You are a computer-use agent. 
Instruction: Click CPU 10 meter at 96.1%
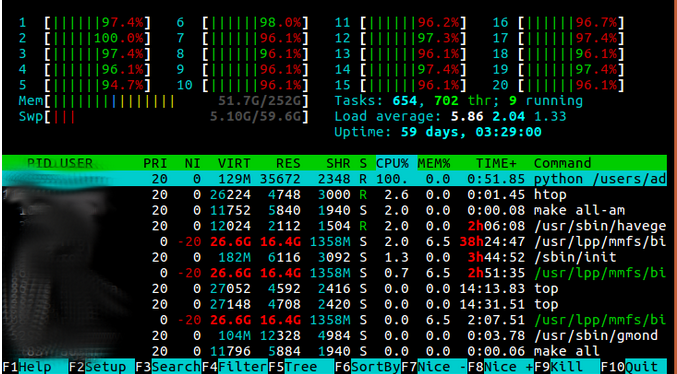pos(243,85)
